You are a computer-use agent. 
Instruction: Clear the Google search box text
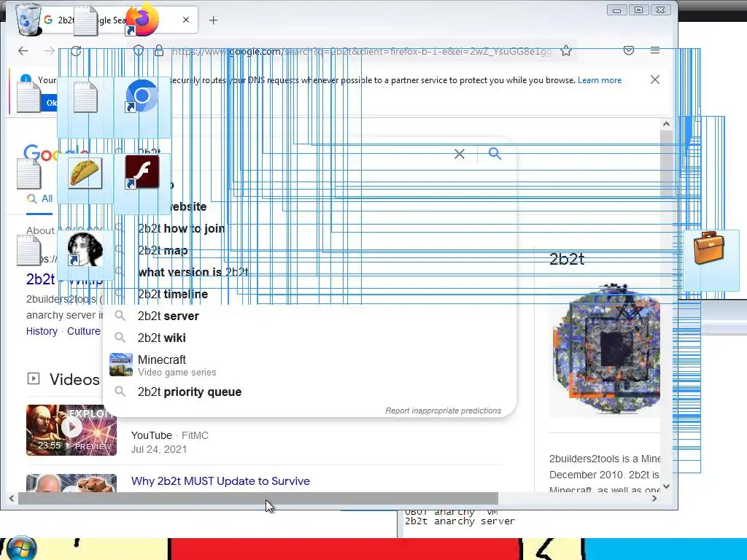coord(460,154)
